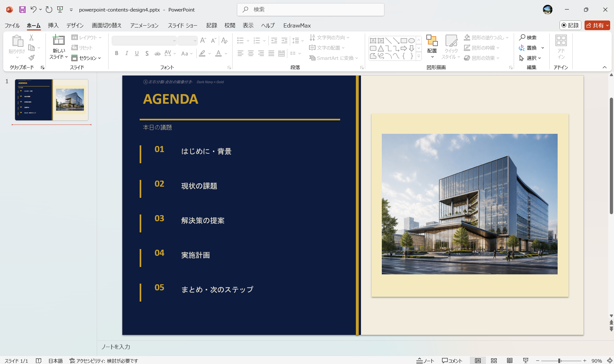Click the zoom slider handle
Image resolution: width=614 pixels, height=364 pixels.
(560, 361)
